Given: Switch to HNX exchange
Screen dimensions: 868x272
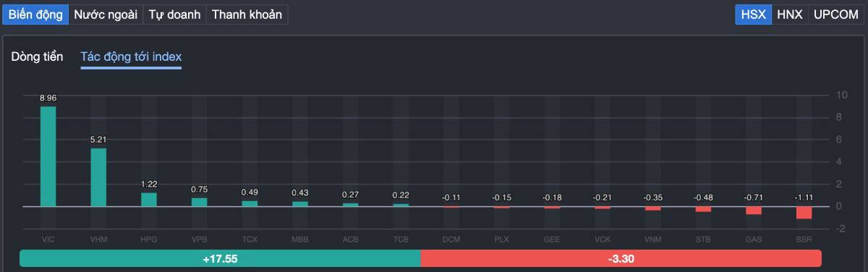Looking at the screenshot, I should pos(790,14).
